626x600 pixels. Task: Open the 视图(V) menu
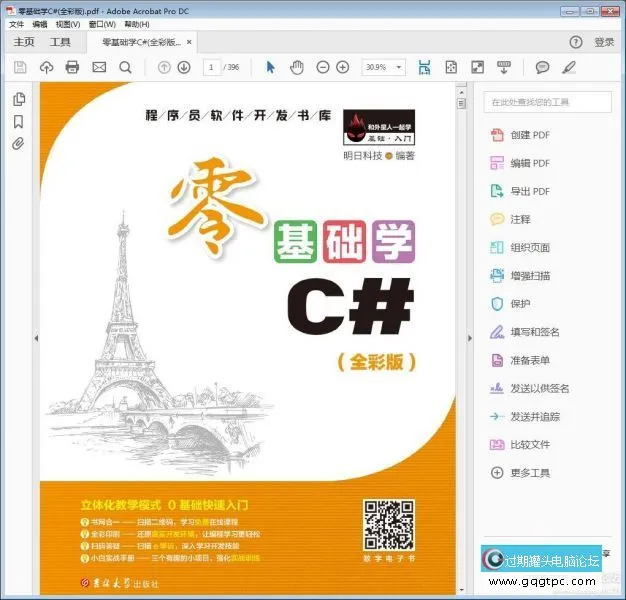pos(68,24)
